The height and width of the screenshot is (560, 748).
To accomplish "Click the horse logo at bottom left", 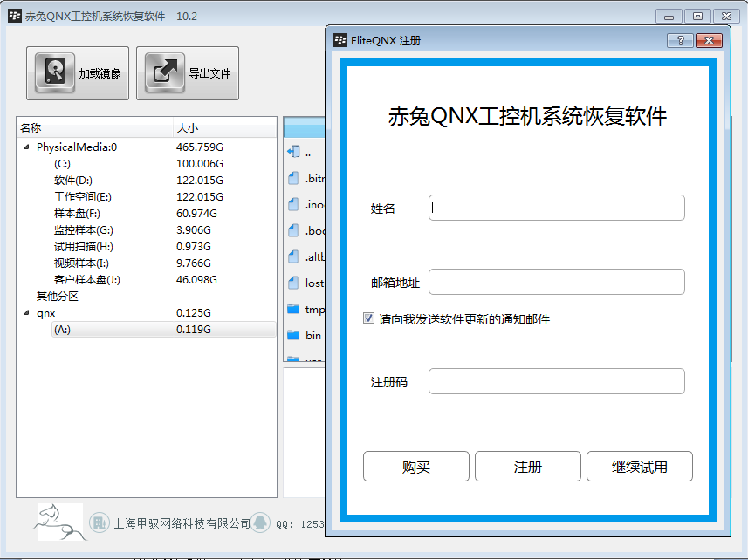I will [x=59, y=522].
